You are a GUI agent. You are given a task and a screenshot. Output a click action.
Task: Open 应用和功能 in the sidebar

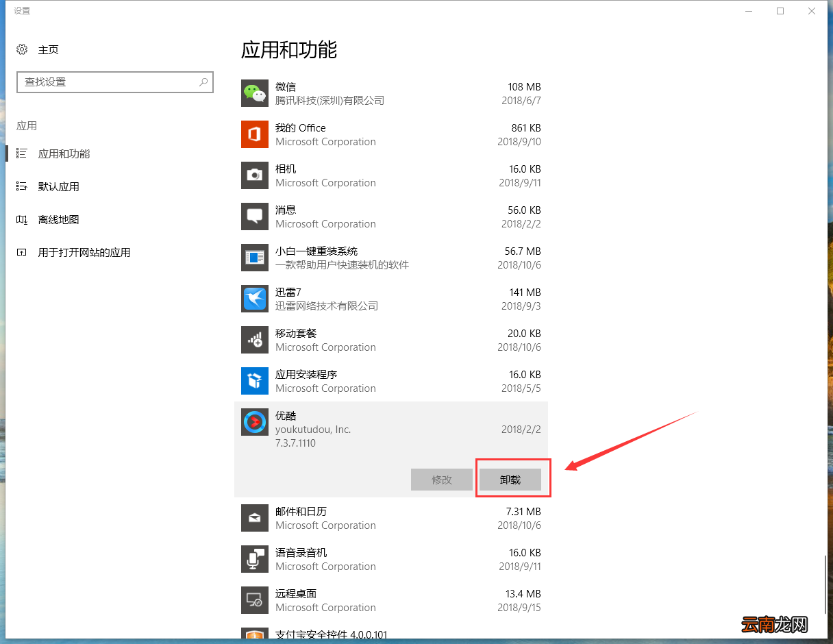coord(64,154)
